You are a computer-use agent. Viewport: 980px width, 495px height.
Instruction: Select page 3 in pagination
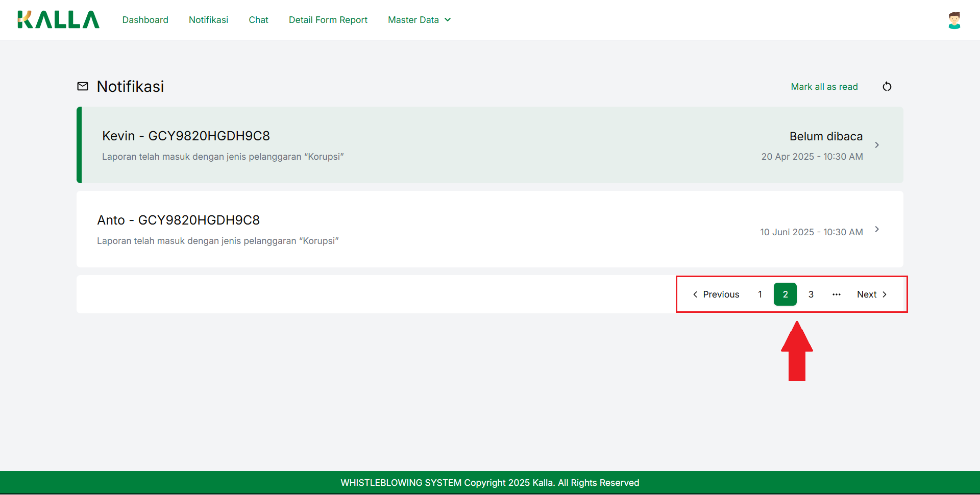coord(811,294)
